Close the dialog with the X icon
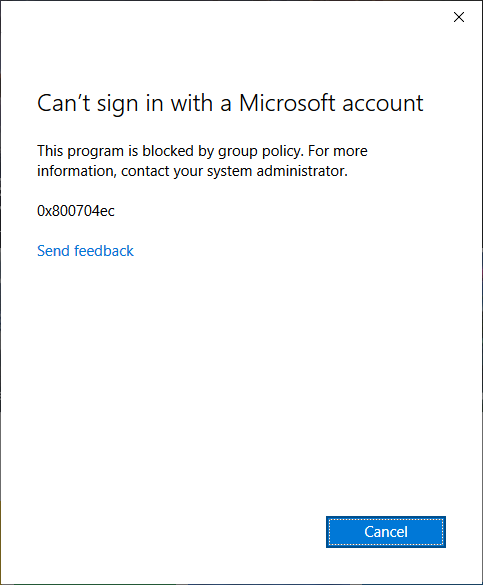 [459, 17]
